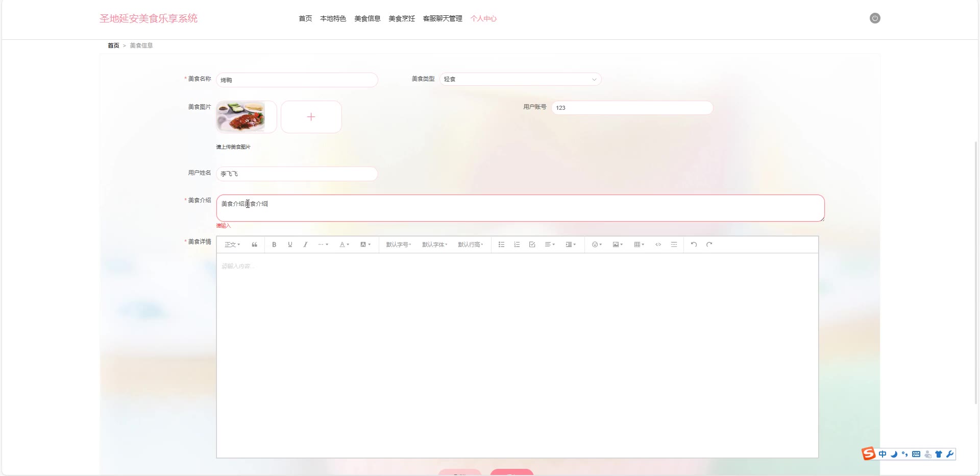Screen dimensions: 980x476
Task: Open the text background color picker
Action: coord(365,245)
